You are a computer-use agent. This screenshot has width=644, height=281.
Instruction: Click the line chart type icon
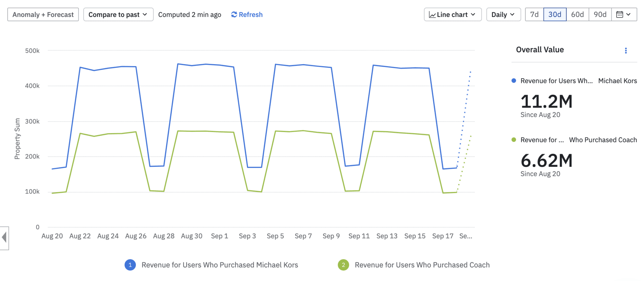coord(432,15)
